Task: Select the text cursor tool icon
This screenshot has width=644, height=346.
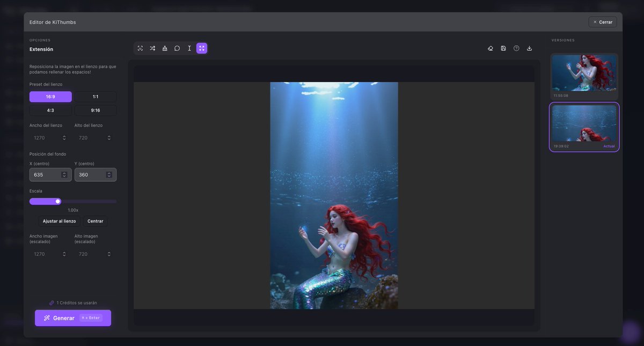Action: point(189,48)
